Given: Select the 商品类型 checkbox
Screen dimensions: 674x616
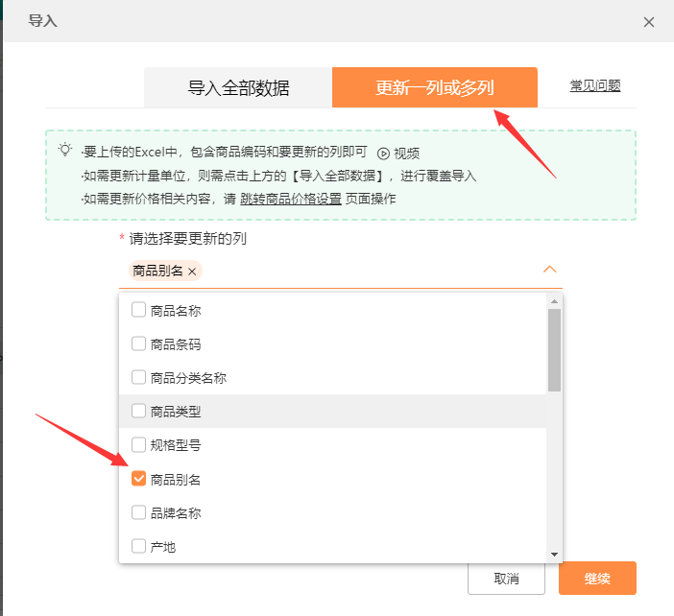Looking at the screenshot, I should click(138, 411).
